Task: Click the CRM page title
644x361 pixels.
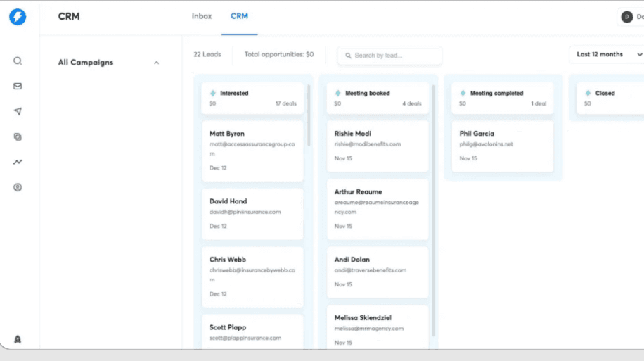Action: [x=69, y=16]
